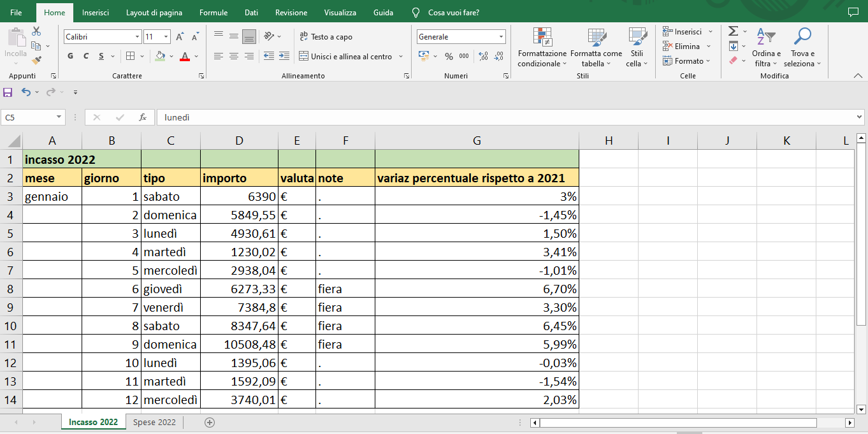This screenshot has height=434, width=868.
Task: Switch to the Visualizza ribbon tab
Action: pyautogui.click(x=340, y=12)
